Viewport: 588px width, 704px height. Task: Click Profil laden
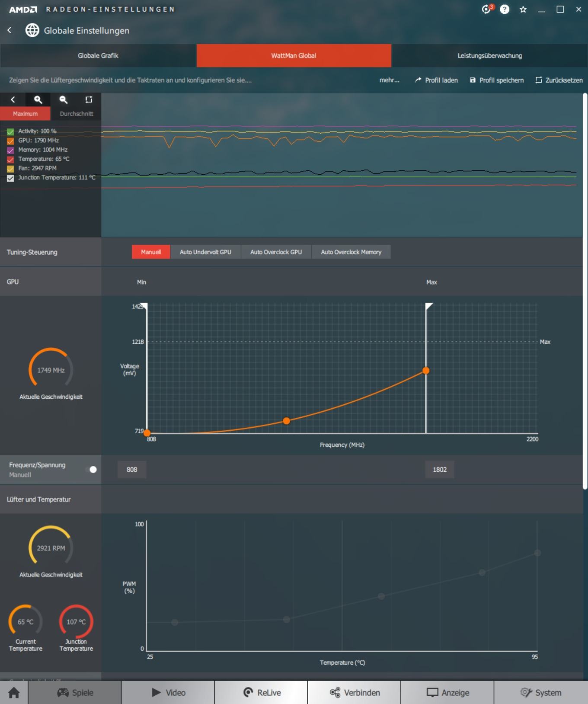click(436, 80)
